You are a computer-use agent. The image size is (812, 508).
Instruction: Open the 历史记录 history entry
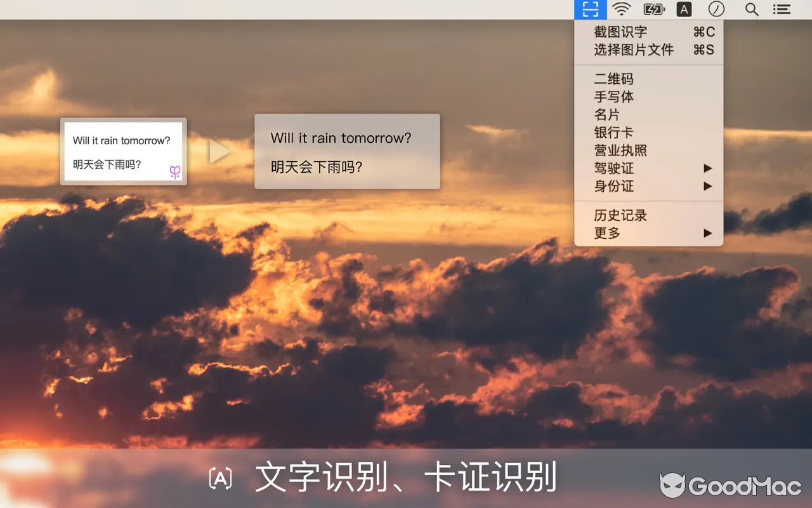coord(619,215)
